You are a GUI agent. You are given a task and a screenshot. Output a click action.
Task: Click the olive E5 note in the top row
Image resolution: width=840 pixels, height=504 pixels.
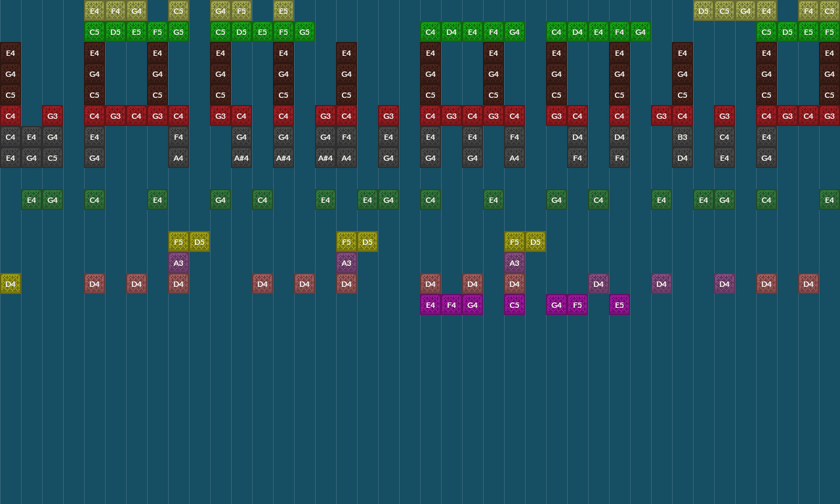click(283, 10)
